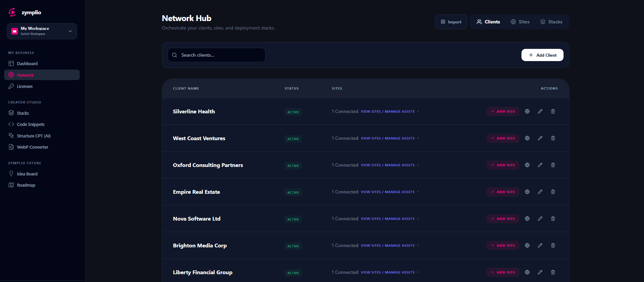
Task: Add a site for Brighton Media Corp
Action: [x=503, y=245]
